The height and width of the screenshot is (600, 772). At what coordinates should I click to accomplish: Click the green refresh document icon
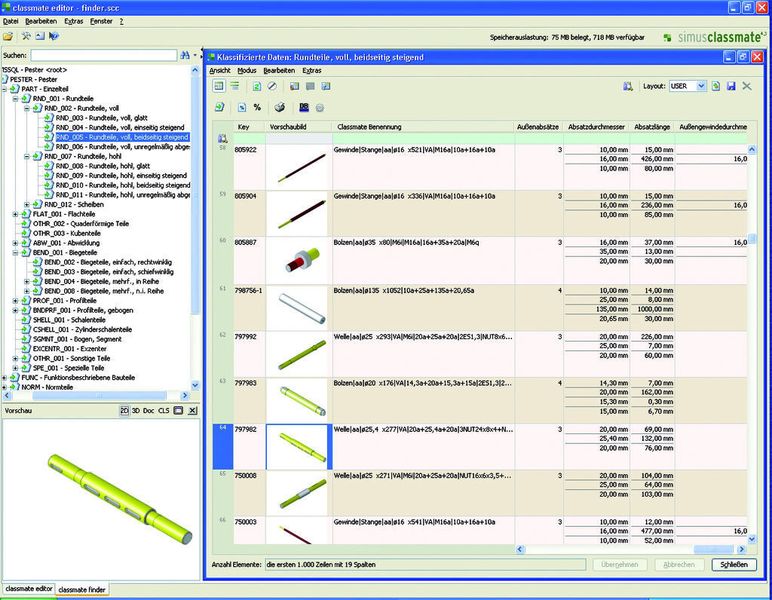click(x=257, y=86)
